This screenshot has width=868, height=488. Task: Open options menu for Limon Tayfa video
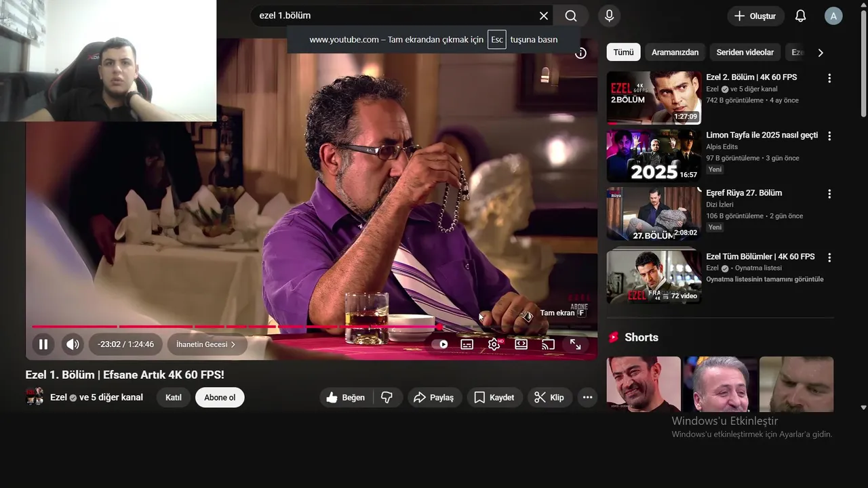coord(829,136)
